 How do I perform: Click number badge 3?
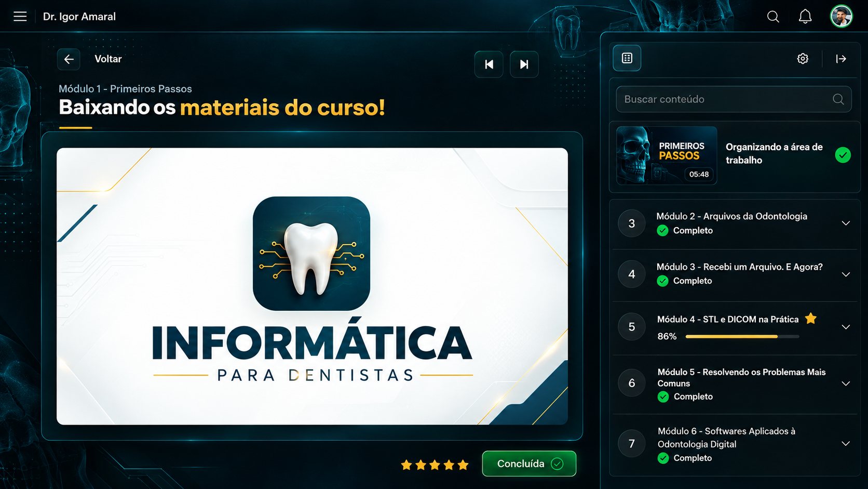pyautogui.click(x=632, y=223)
